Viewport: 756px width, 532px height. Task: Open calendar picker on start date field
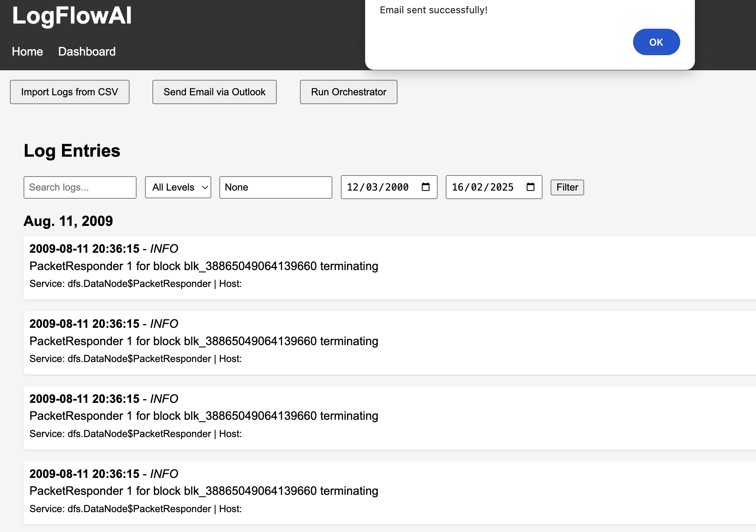[425, 187]
